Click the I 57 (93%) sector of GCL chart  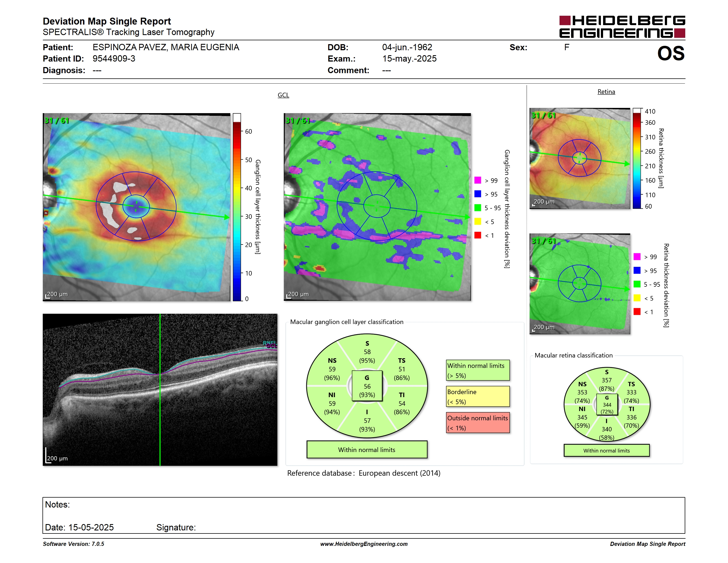[367, 421]
